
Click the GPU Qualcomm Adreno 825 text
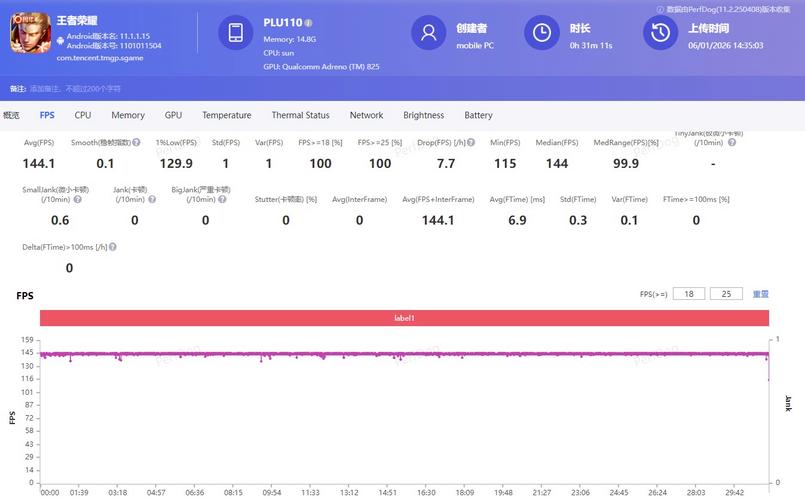[321, 66]
